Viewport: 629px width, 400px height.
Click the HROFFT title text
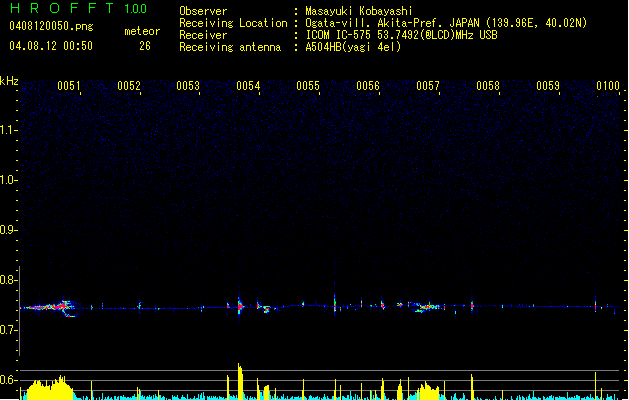tap(61, 8)
